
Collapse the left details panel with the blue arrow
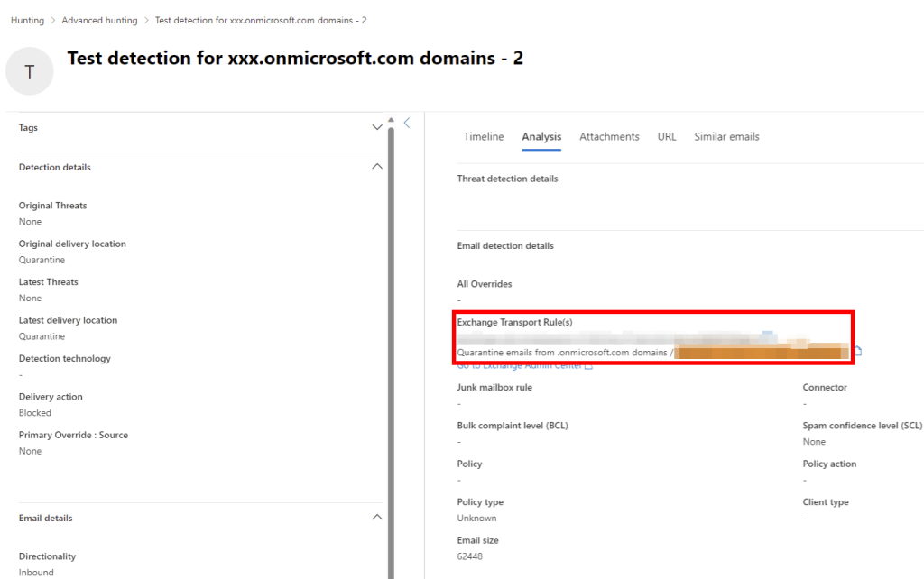click(407, 124)
